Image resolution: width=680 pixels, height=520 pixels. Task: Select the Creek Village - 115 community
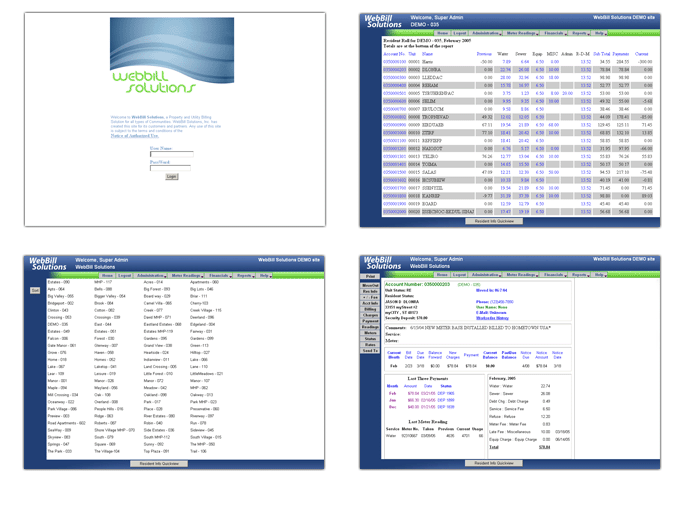tap(206, 310)
